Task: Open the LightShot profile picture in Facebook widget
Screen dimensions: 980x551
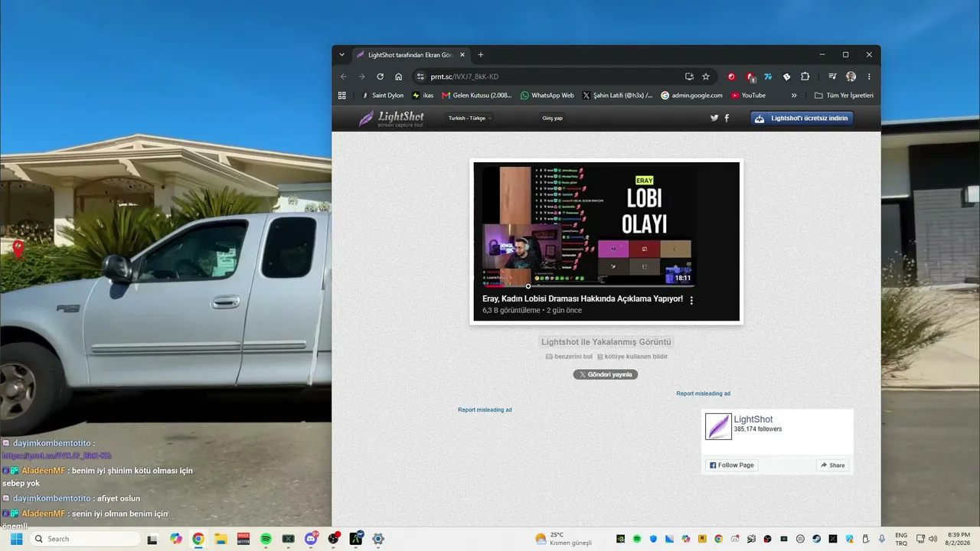Action: tap(718, 426)
